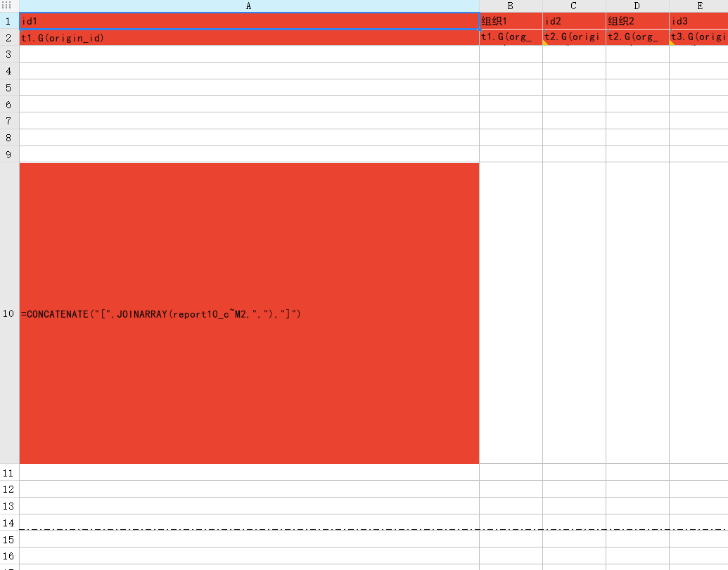Select column C header
728x570 pixels.
point(574,6)
